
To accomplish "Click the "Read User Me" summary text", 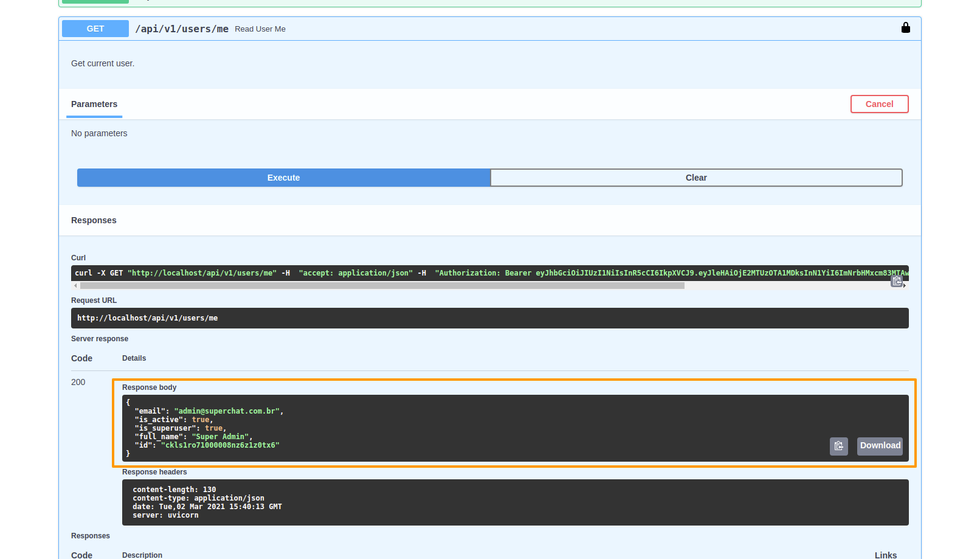I will click(x=260, y=29).
